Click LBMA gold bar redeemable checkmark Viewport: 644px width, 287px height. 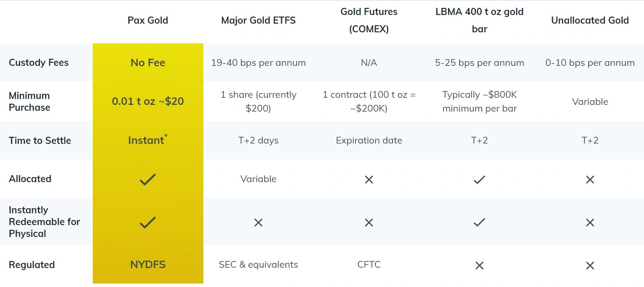click(479, 222)
